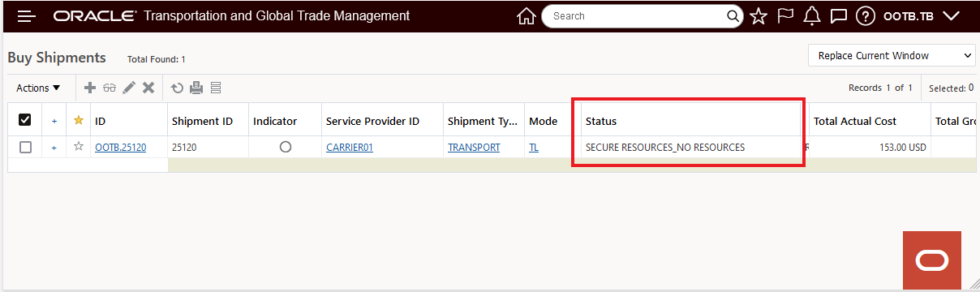Click the pencil Edit toolbar icon
This screenshot has width=980, height=292.
pyautogui.click(x=129, y=88)
